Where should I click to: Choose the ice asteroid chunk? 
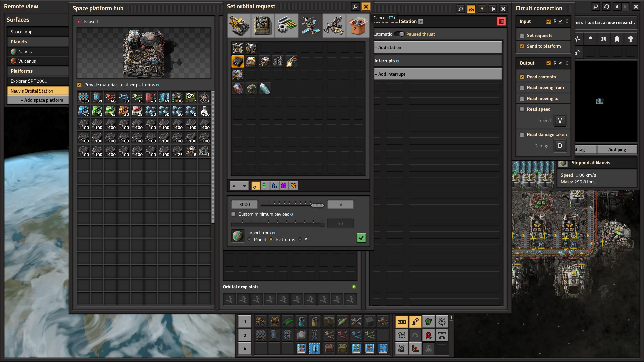pyautogui.click(x=265, y=88)
